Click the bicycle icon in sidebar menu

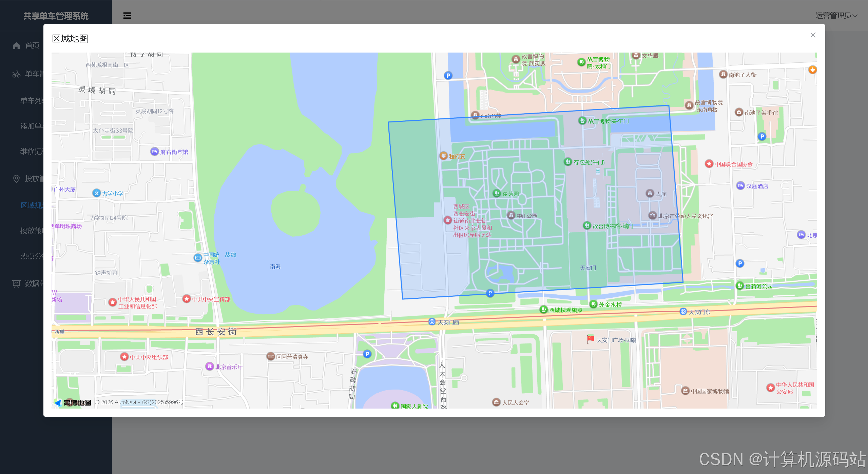pos(16,74)
